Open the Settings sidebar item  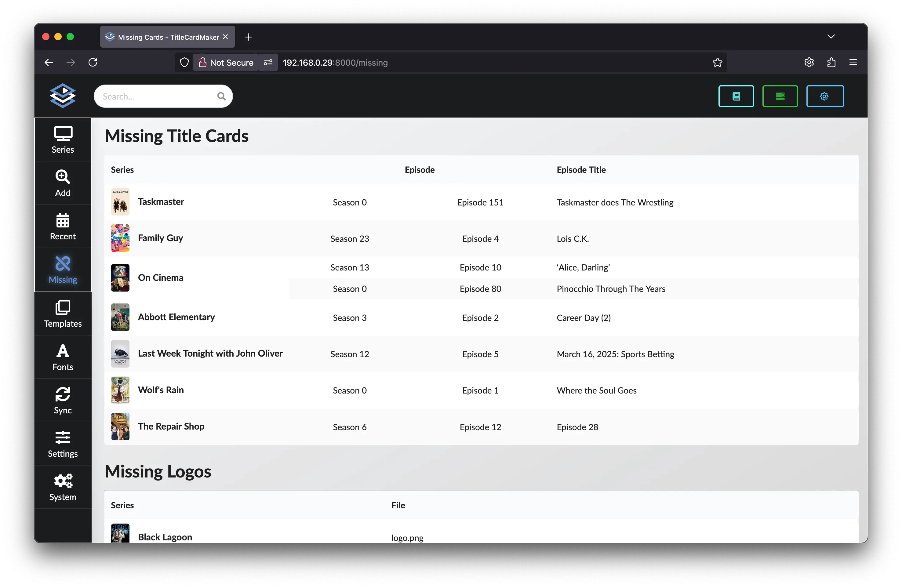click(63, 444)
